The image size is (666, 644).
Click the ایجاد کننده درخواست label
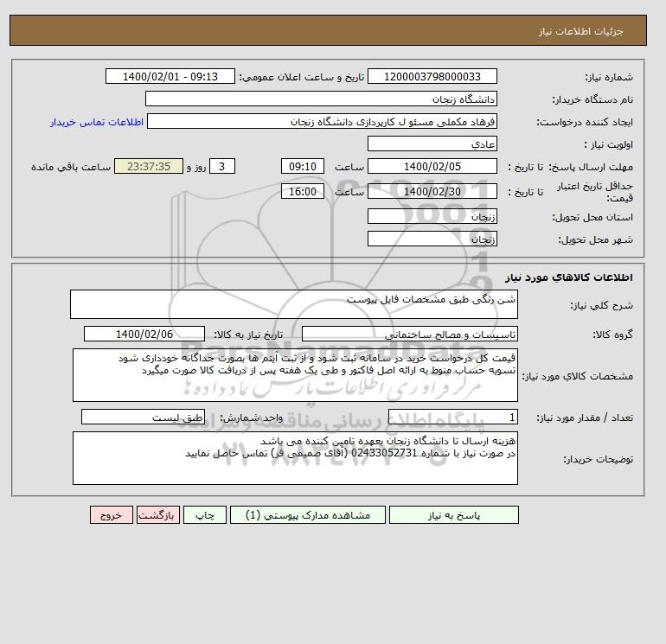coord(585,122)
